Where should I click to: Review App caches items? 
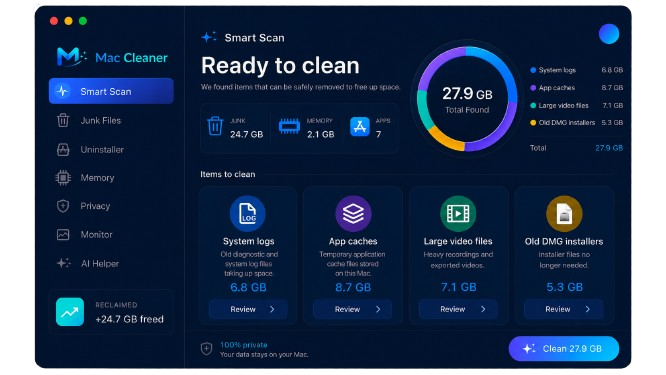coord(353,309)
